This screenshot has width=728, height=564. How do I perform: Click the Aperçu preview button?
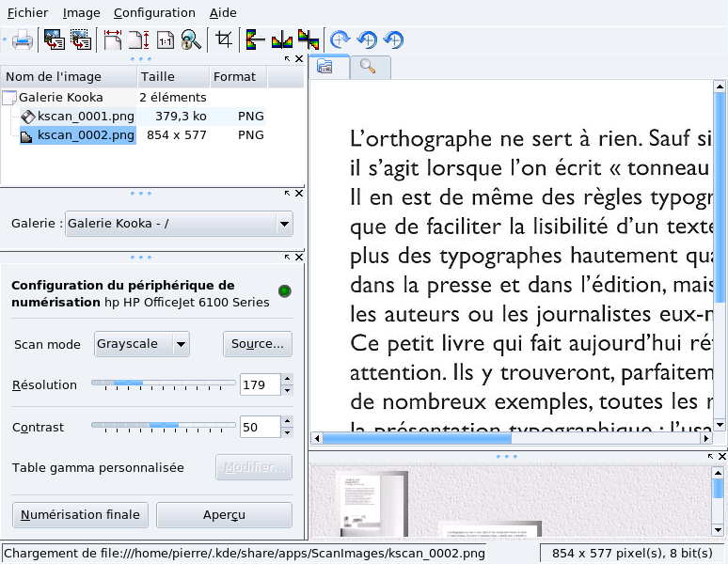click(x=224, y=515)
